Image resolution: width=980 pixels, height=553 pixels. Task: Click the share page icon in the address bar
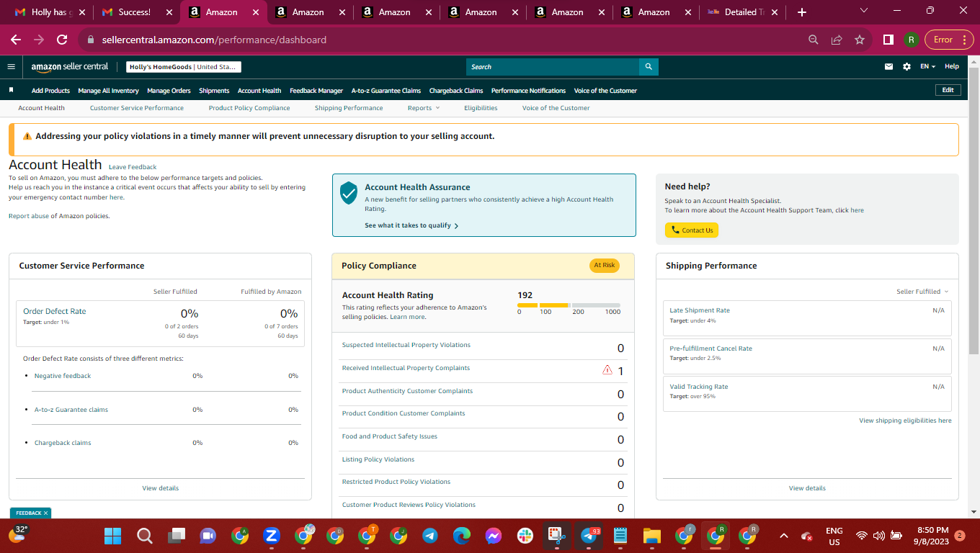pyautogui.click(x=837, y=40)
